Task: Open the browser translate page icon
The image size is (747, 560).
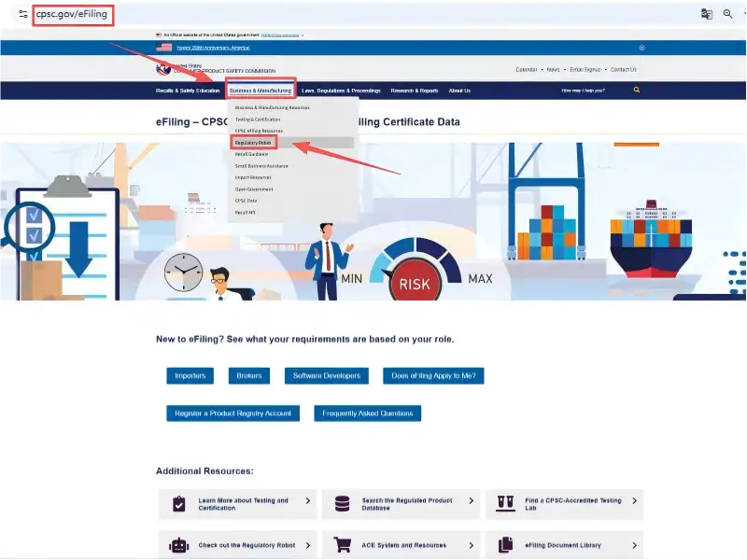Action: (x=707, y=14)
